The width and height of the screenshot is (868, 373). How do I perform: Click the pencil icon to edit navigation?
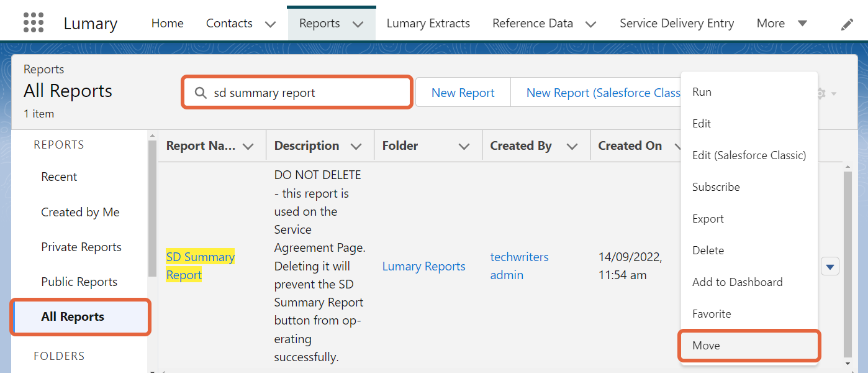[847, 24]
